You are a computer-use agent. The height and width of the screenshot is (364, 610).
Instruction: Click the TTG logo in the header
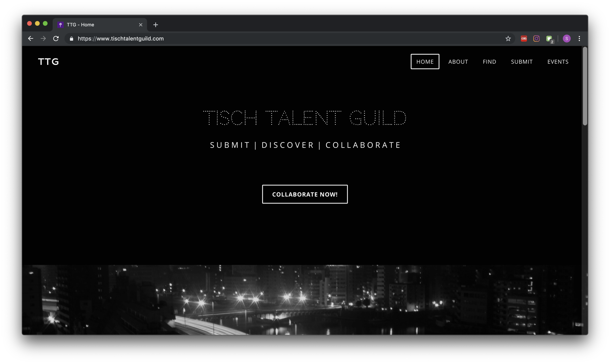point(48,61)
